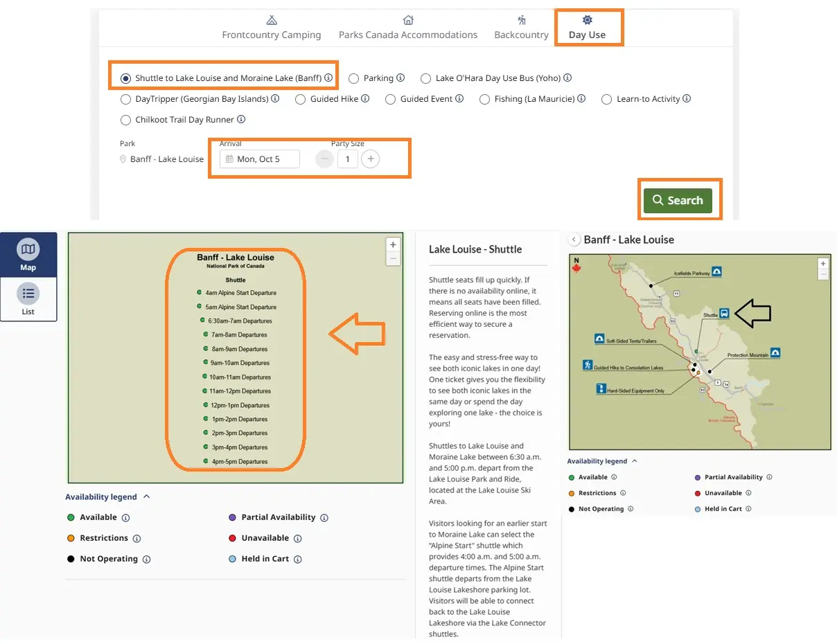Open info icon for Restrictions in left legend
The height and width of the screenshot is (644, 837).
tap(136, 538)
